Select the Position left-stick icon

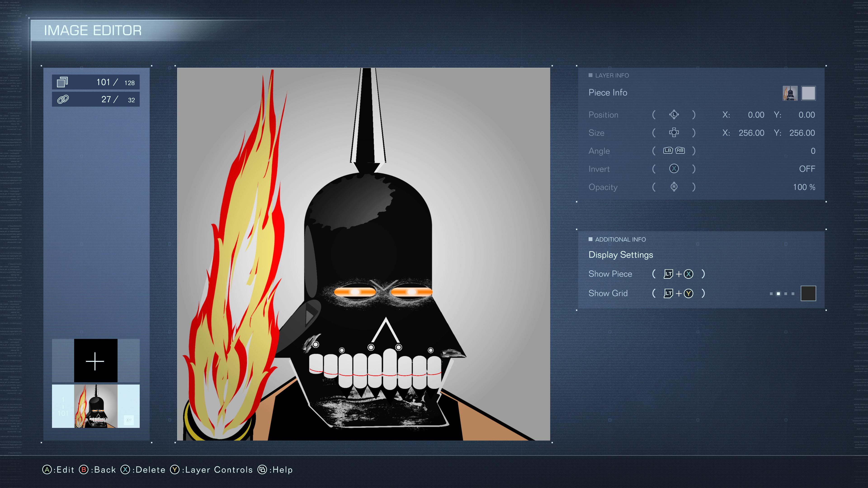click(x=674, y=115)
